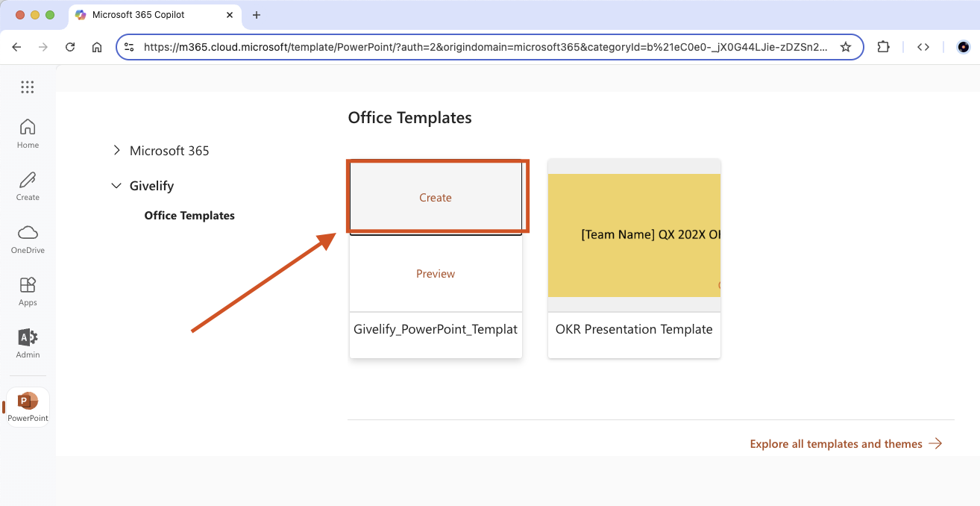The height and width of the screenshot is (506, 980).
Task: Open OneDrive from the sidebar
Action: [28, 239]
